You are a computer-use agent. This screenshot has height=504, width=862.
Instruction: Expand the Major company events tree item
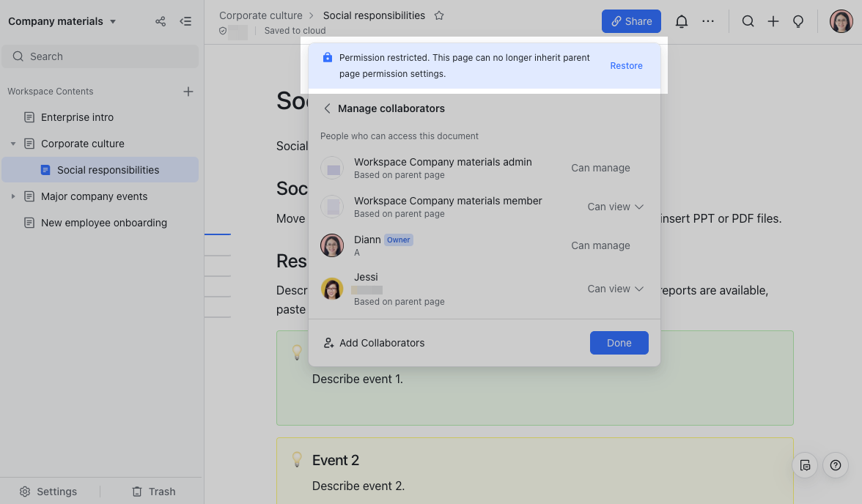tap(13, 196)
